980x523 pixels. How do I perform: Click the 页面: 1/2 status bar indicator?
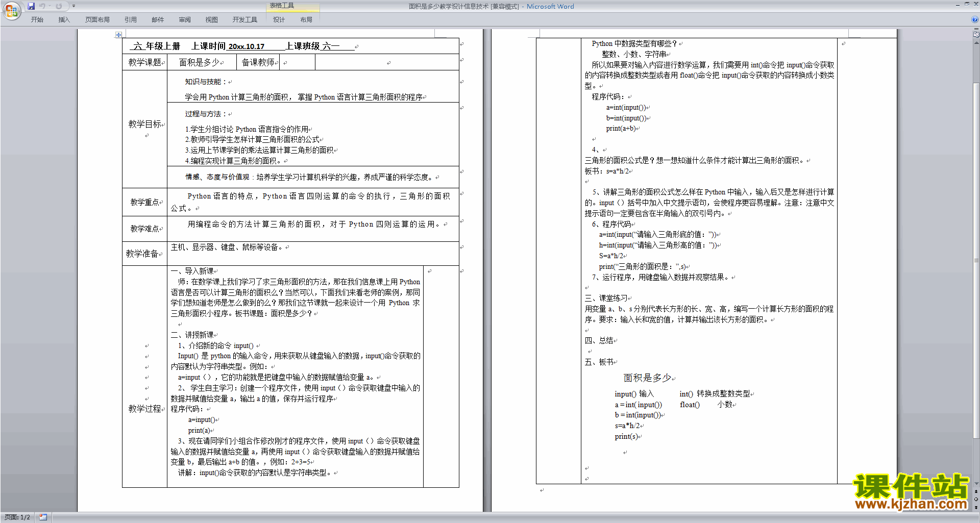pos(17,517)
